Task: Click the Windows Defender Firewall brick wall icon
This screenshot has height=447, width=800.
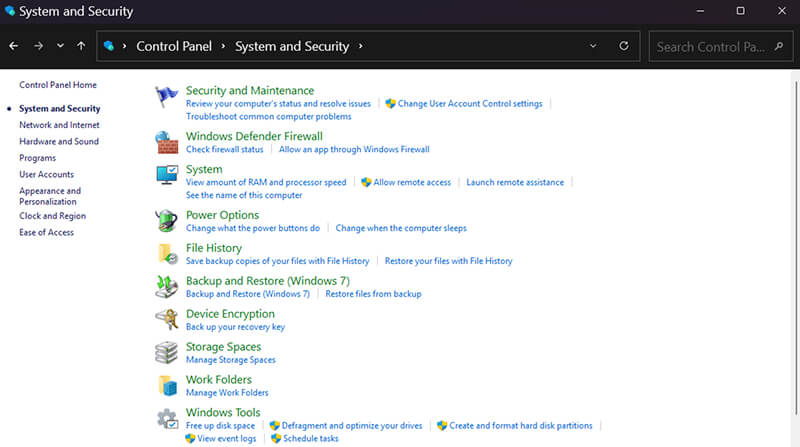Action: 166,142
